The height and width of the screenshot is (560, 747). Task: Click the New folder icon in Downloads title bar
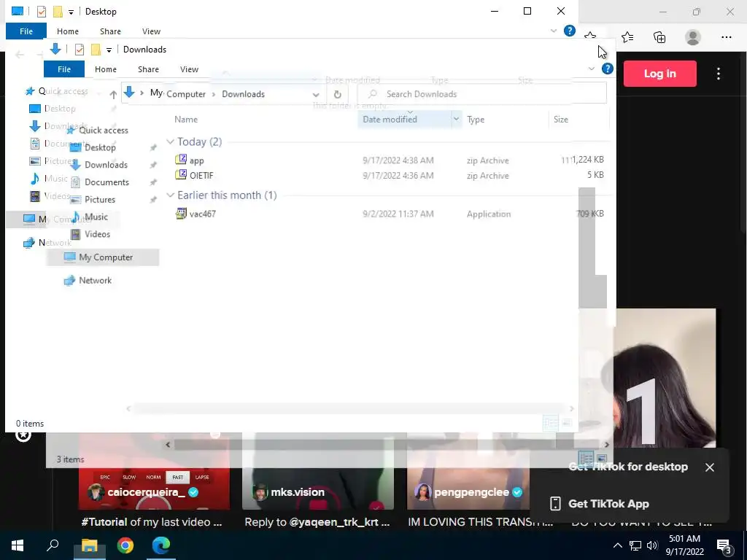pyautogui.click(x=96, y=50)
